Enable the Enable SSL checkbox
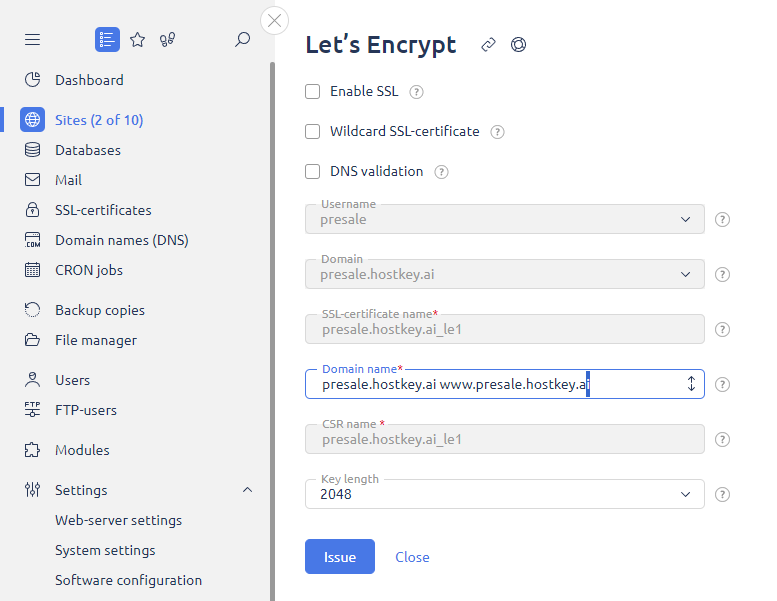Screen dimensions: 777x601 click(x=313, y=92)
